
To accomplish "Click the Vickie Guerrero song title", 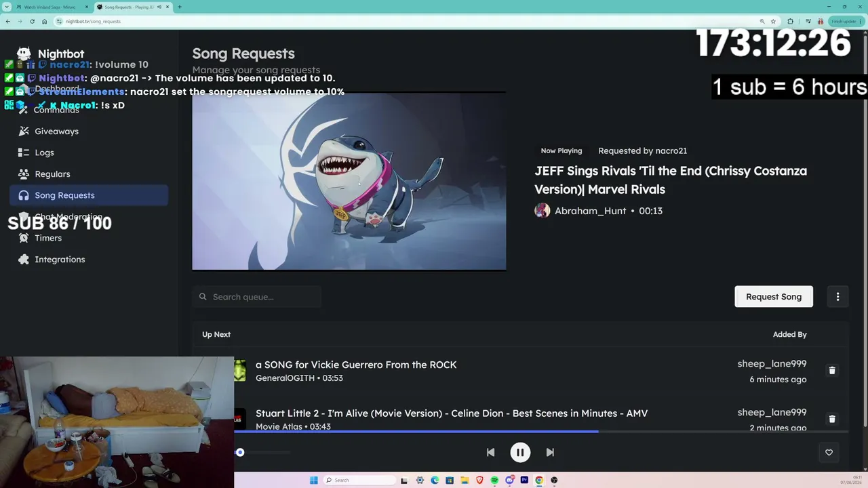I will pyautogui.click(x=356, y=365).
